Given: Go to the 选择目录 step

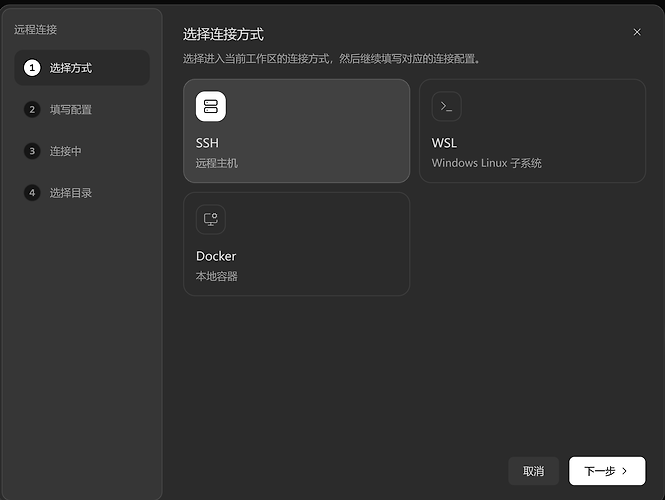Looking at the screenshot, I should click(x=82, y=193).
